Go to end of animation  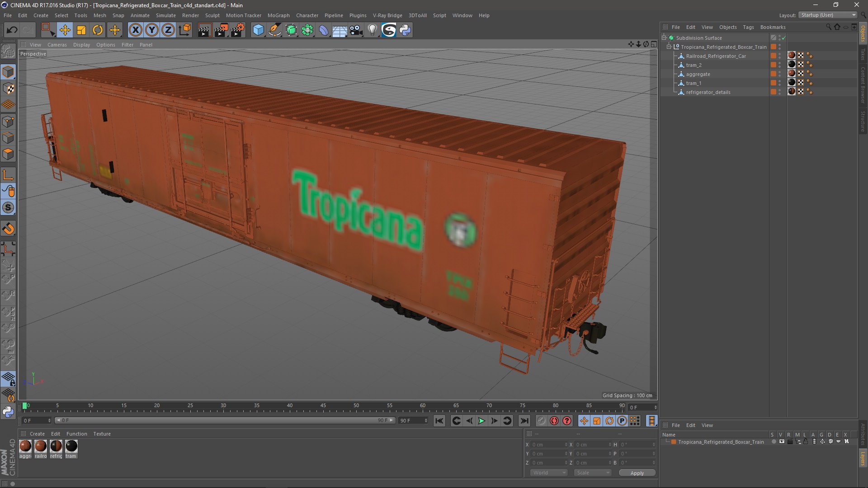pyautogui.click(x=524, y=421)
